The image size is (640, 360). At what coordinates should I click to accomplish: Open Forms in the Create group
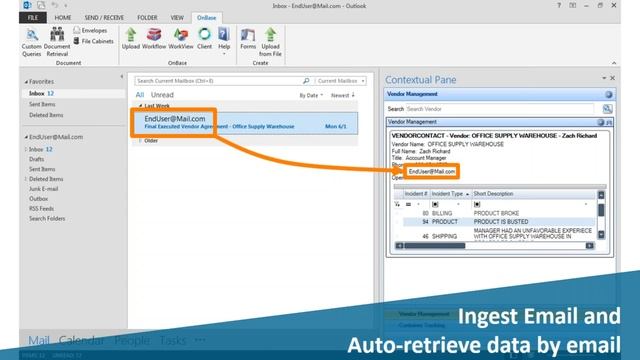pyautogui.click(x=248, y=39)
